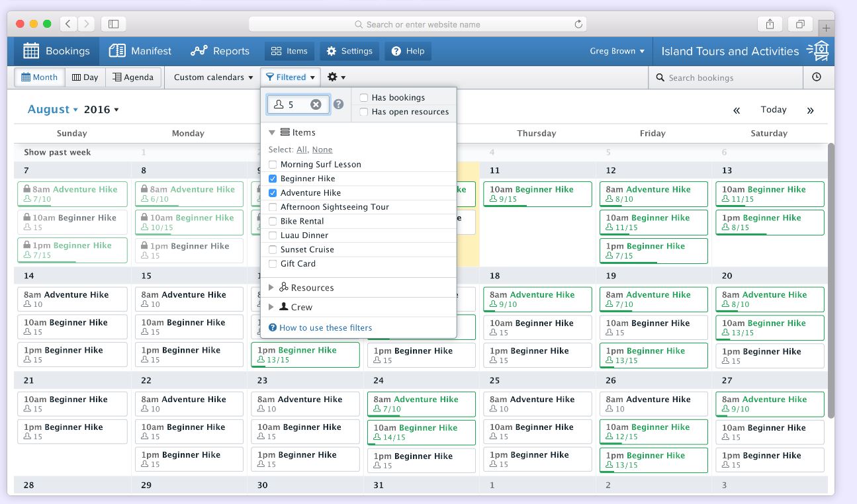Click the Island Tours lighthouse logo
The height and width of the screenshot is (504, 857).
pyautogui.click(x=819, y=51)
